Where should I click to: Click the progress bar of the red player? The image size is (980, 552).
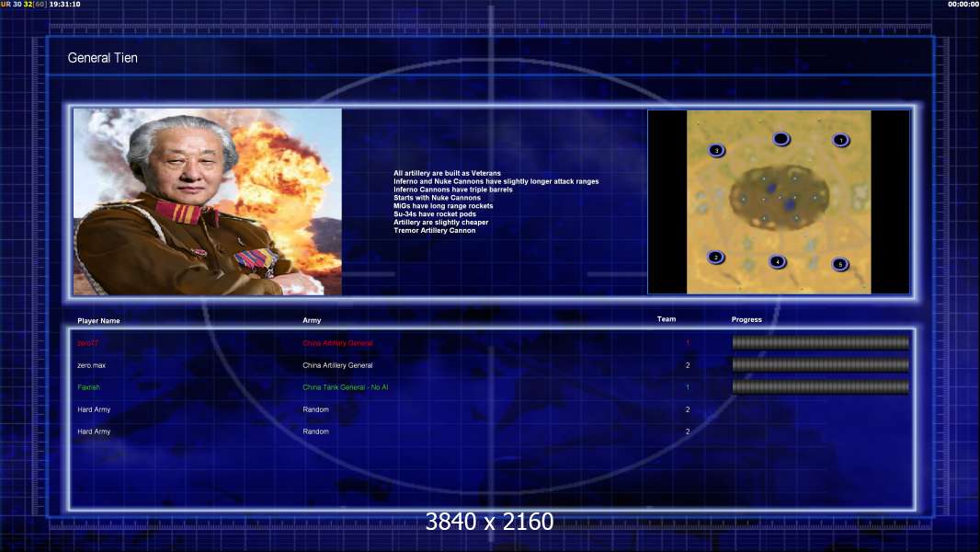pyautogui.click(x=821, y=342)
